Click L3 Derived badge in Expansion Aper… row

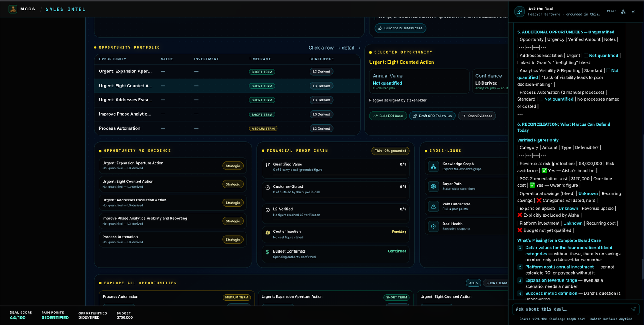[321, 72]
